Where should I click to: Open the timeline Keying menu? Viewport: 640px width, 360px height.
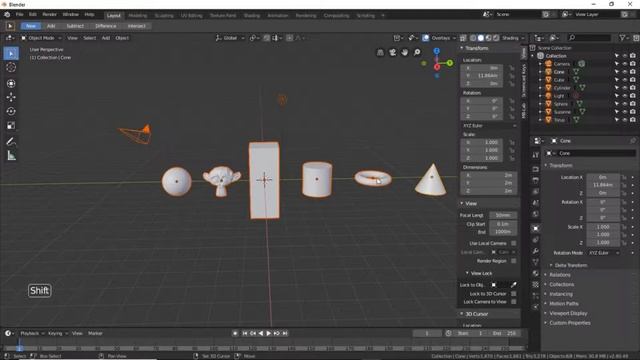pyautogui.click(x=56, y=333)
